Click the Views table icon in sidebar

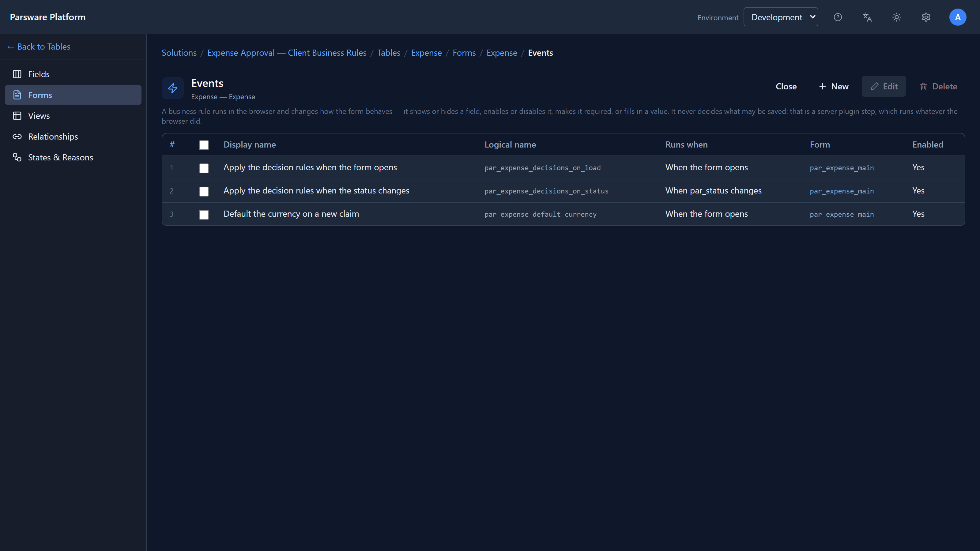17,116
